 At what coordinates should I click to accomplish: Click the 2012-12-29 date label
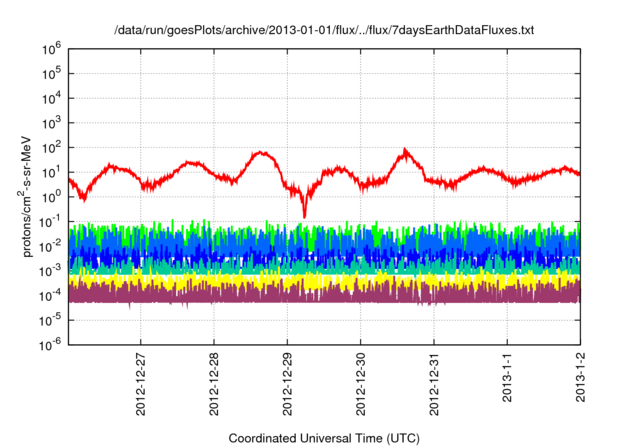tap(287, 384)
